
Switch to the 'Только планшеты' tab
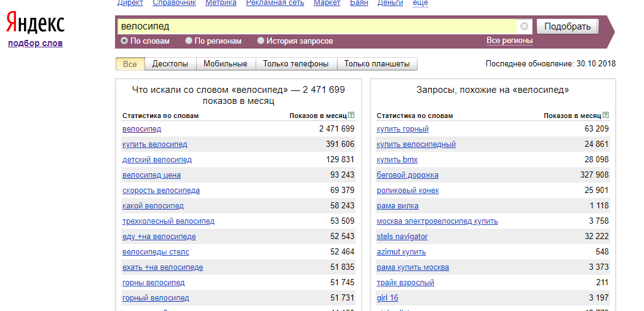click(x=377, y=63)
